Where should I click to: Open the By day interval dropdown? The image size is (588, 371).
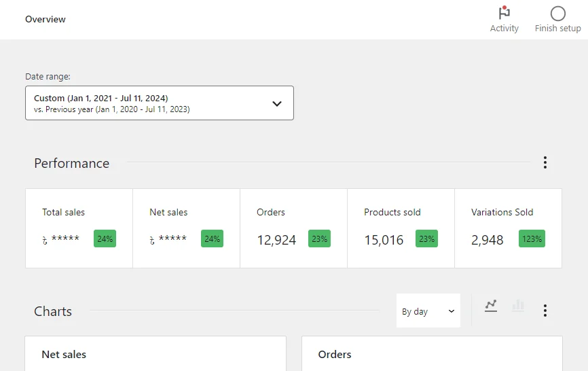tap(428, 311)
